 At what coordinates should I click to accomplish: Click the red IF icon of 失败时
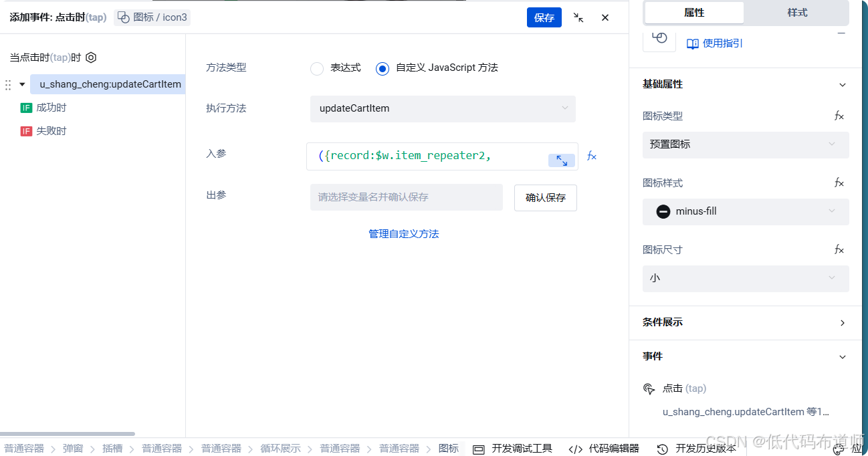pyautogui.click(x=26, y=131)
